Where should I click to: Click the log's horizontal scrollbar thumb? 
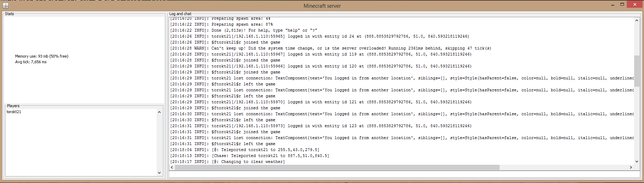tap(337, 168)
